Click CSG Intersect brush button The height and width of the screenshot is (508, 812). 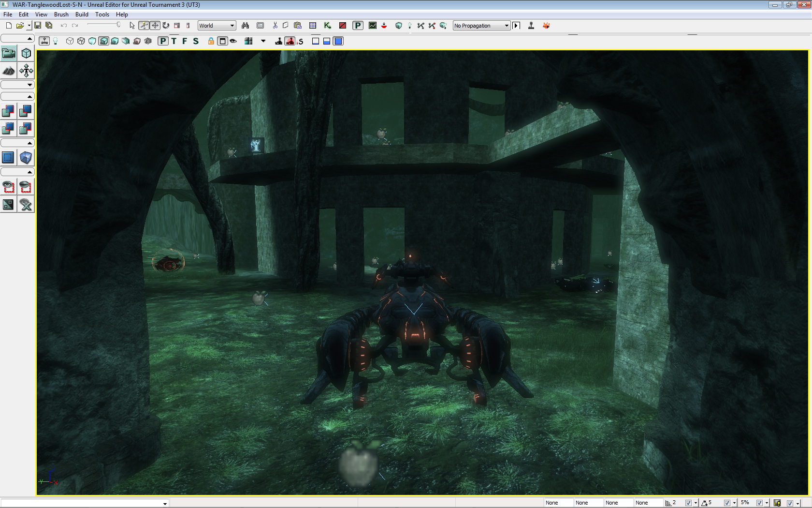coord(9,129)
